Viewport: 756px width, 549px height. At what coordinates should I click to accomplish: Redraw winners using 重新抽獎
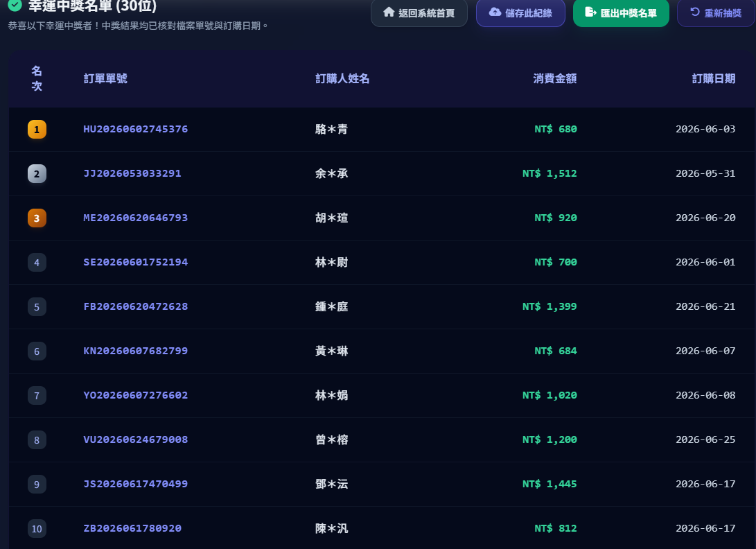click(716, 12)
